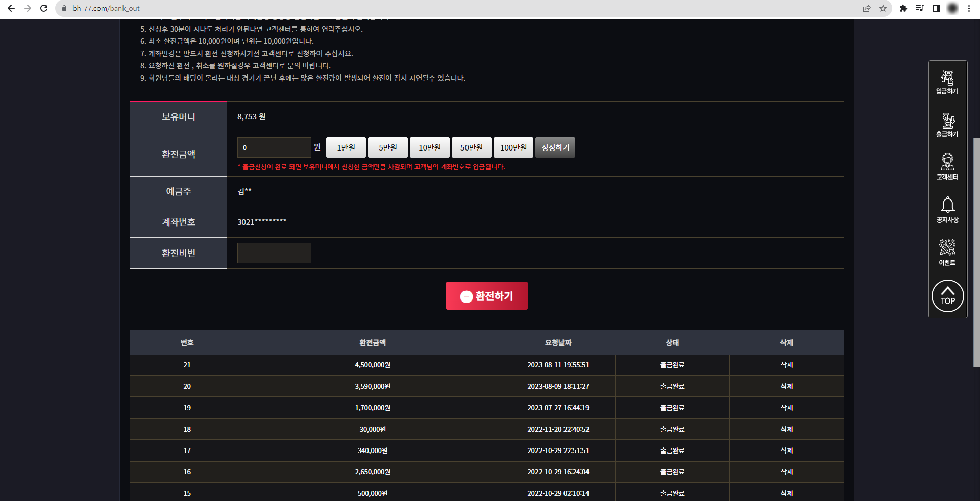Click the 상태 column header
Image resolution: width=980 pixels, height=501 pixels.
[x=672, y=343]
